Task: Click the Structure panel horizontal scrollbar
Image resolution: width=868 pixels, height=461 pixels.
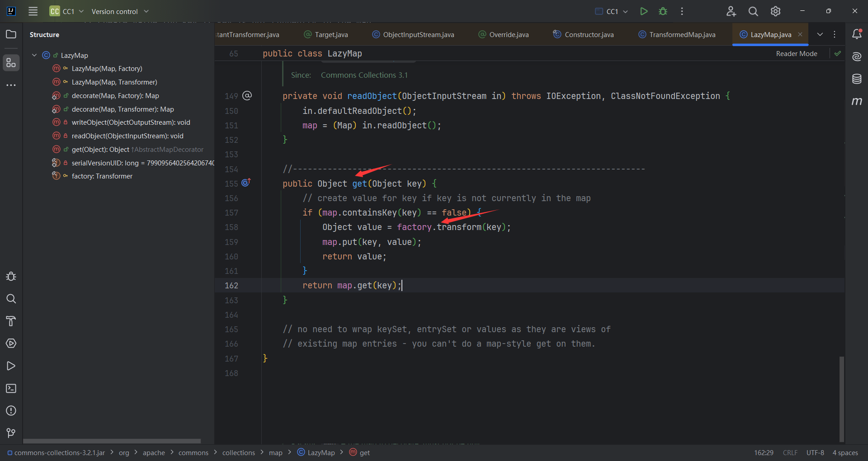Action: click(112, 441)
